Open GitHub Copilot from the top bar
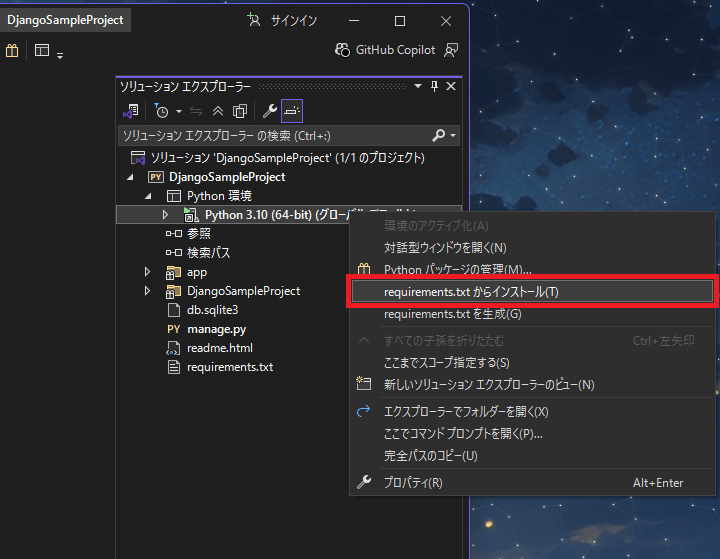The image size is (720, 559). pyautogui.click(x=385, y=50)
